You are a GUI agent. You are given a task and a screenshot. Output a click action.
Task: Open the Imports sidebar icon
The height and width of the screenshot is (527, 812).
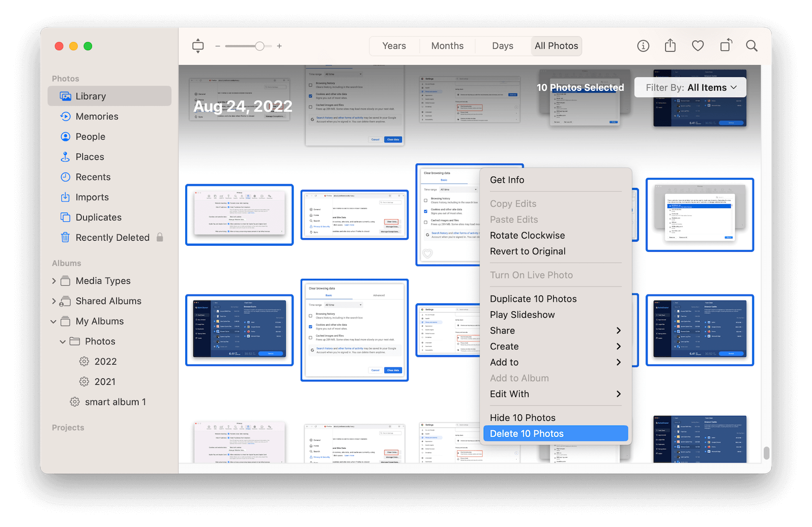click(65, 197)
